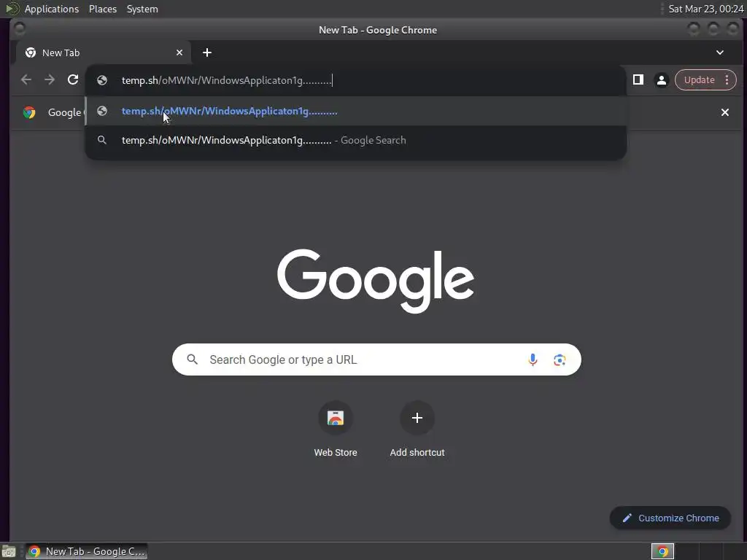The image size is (747, 560).
Task: Select the New Tab - Google Chrome taskbar entry
Action: [86, 551]
